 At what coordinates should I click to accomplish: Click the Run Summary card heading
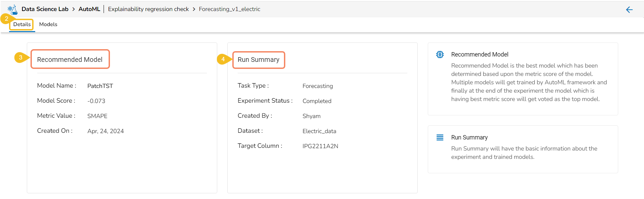tap(258, 60)
